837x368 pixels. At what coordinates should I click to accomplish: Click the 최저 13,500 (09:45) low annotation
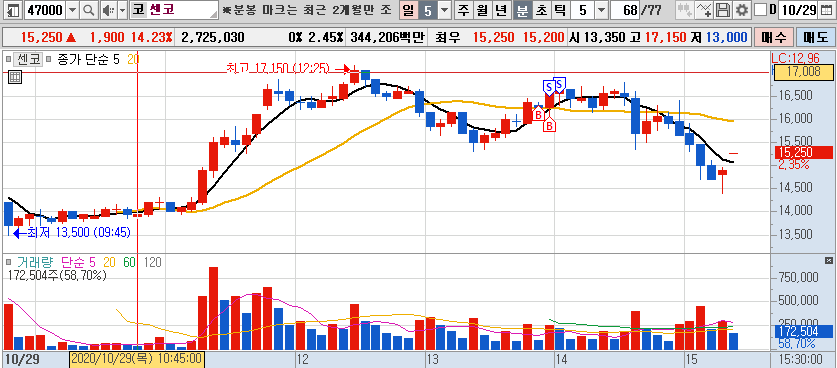78,233
